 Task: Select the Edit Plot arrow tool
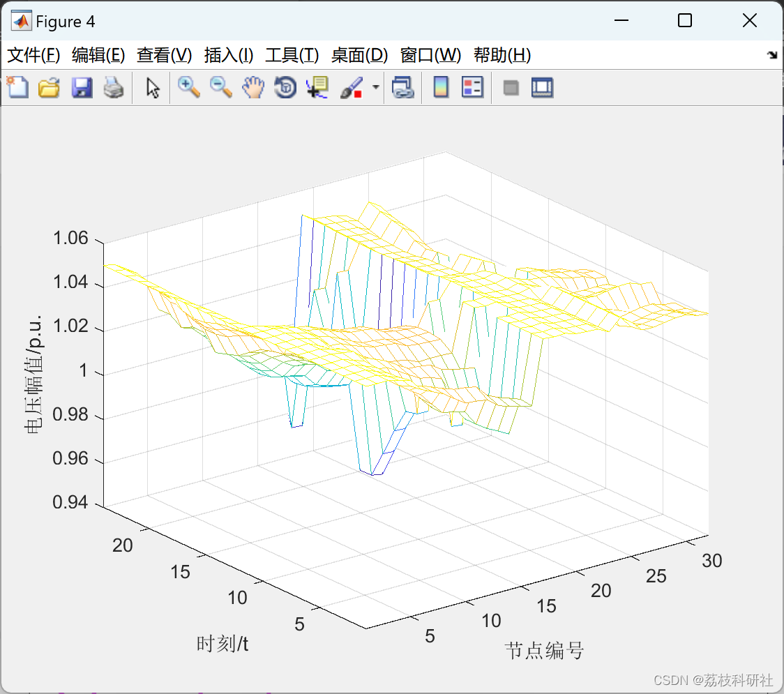(153, 87)
